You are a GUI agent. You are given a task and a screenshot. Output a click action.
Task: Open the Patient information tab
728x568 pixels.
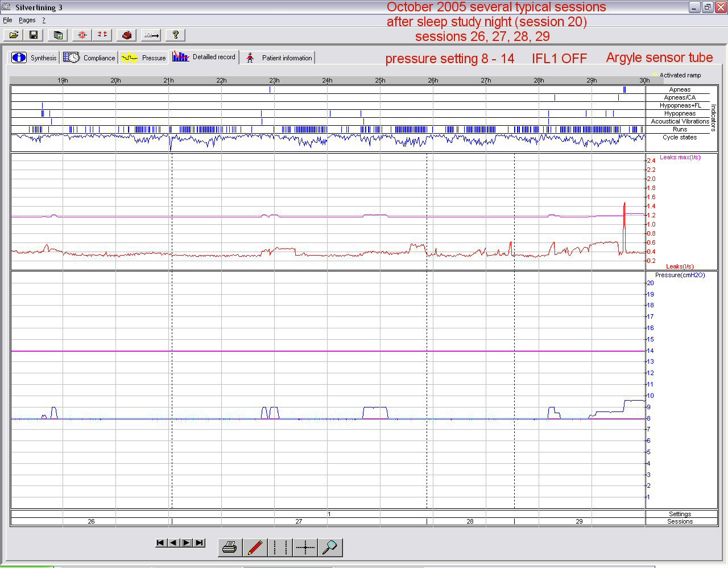point(279,57)
